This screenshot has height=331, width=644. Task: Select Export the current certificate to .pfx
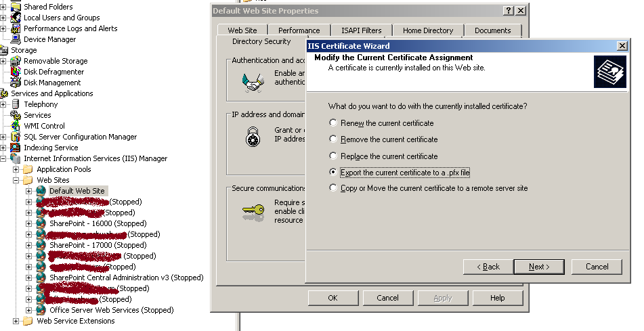tap(333, 172)
